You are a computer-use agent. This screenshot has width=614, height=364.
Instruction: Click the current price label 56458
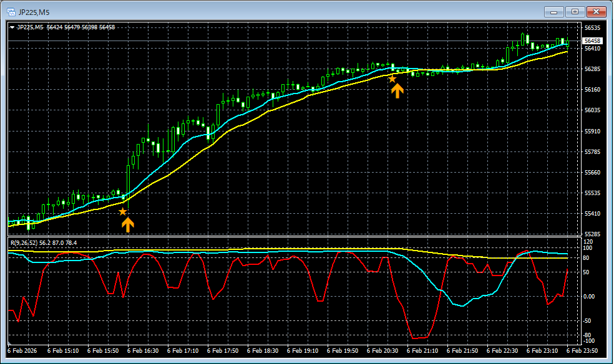click(592, 41)
